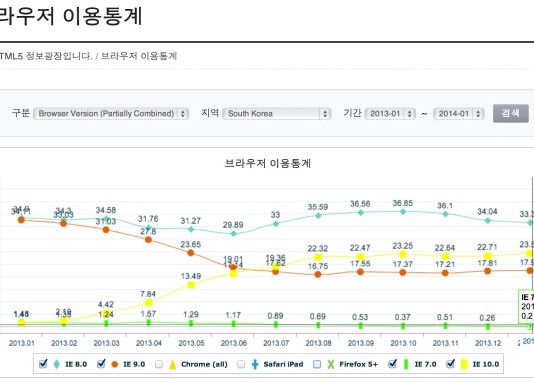Open the 2014-01 end period dropdown

point(459,113)
